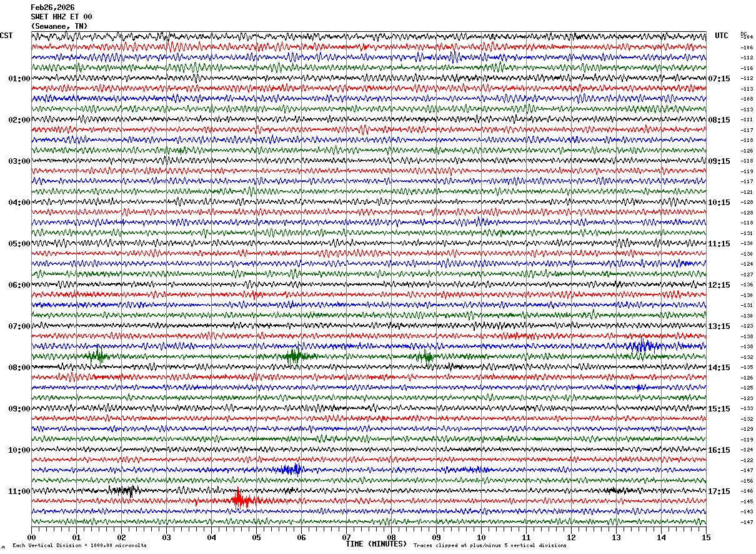Click the red event burst on the 11:00 trace
Image resolution: width=756 pixels, height=554 pixels.
241,500
